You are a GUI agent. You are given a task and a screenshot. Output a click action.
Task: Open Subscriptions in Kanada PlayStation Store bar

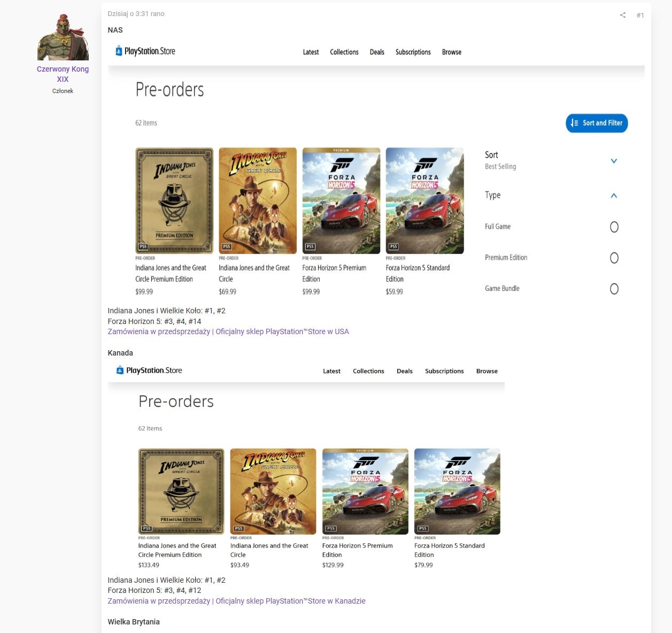[444, 371]
